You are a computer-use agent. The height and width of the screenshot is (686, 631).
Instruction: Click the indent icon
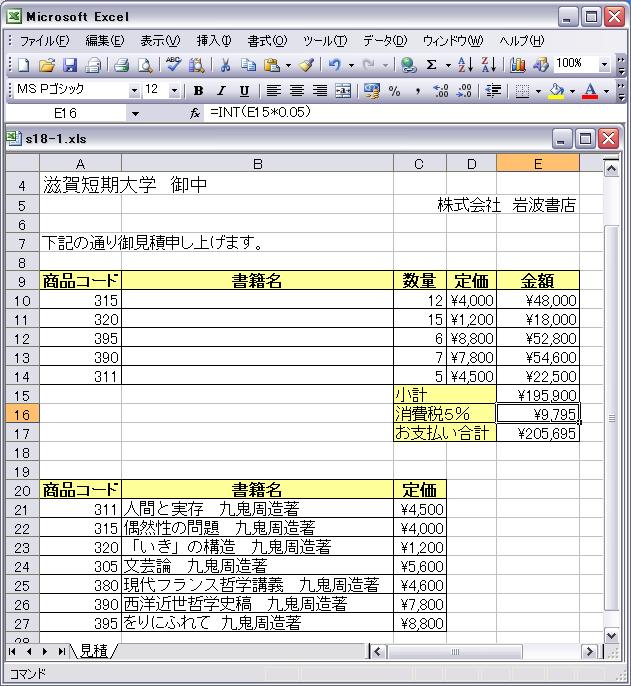pos(493,91)
